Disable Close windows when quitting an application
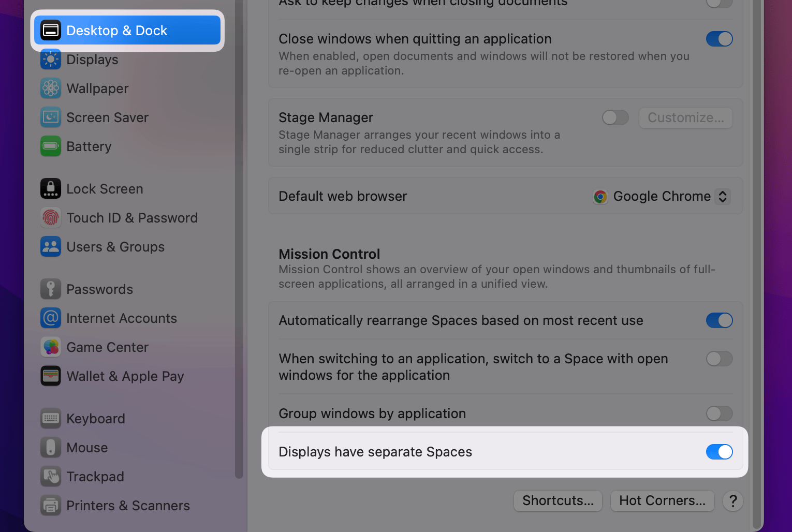Screen dimensions: 792x532 coord(720,39)
